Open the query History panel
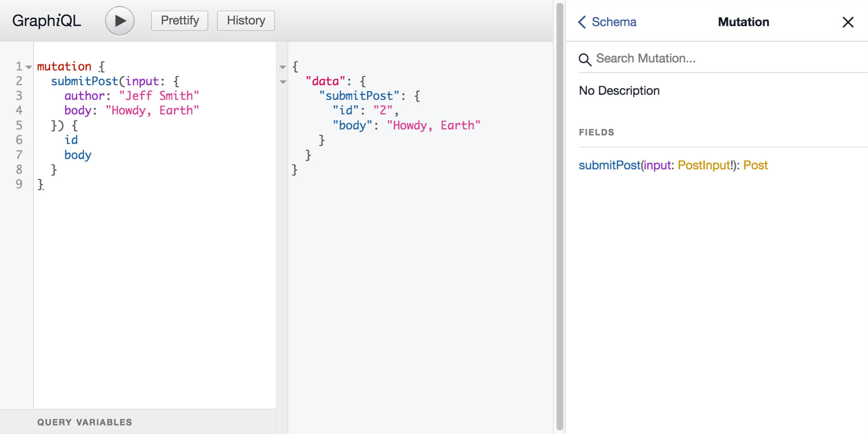Viewport: 868px width, 434px height. coord(246,21)
